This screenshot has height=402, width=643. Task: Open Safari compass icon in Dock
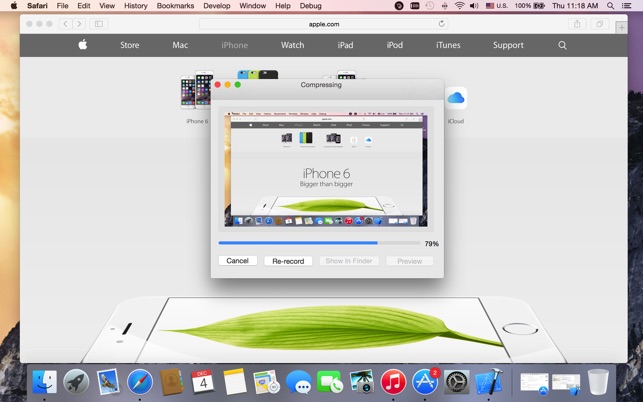140,382
